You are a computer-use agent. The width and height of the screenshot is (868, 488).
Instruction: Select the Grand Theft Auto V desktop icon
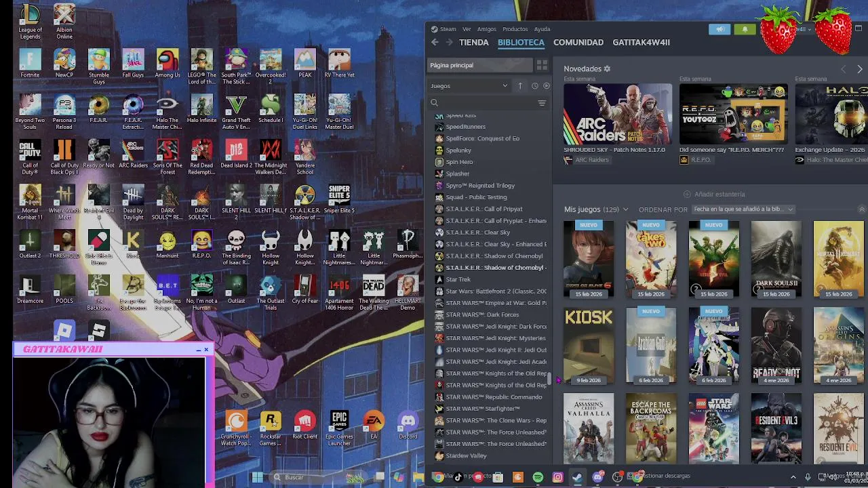[236, 113]
